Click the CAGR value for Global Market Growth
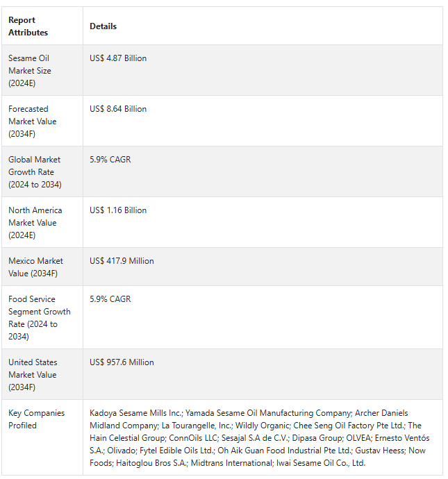Image resolution: width=448 pixels, height=479 pixels. point(110,160)
